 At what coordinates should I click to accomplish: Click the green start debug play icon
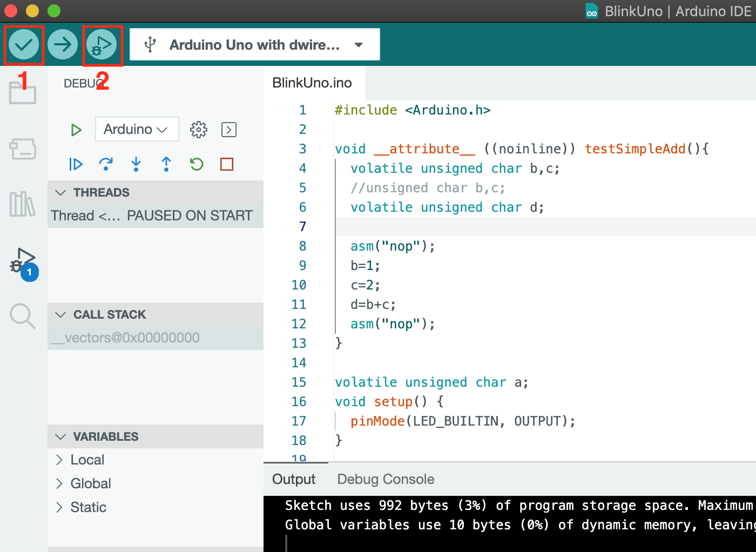(76, 130)
